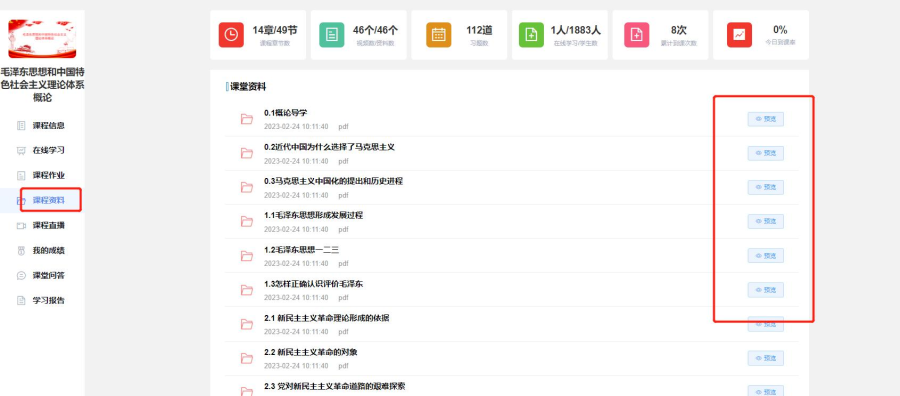
Task: Click the folder icon for 0.3马克思主义中国化的提出和历史进程
Action: 247,187
